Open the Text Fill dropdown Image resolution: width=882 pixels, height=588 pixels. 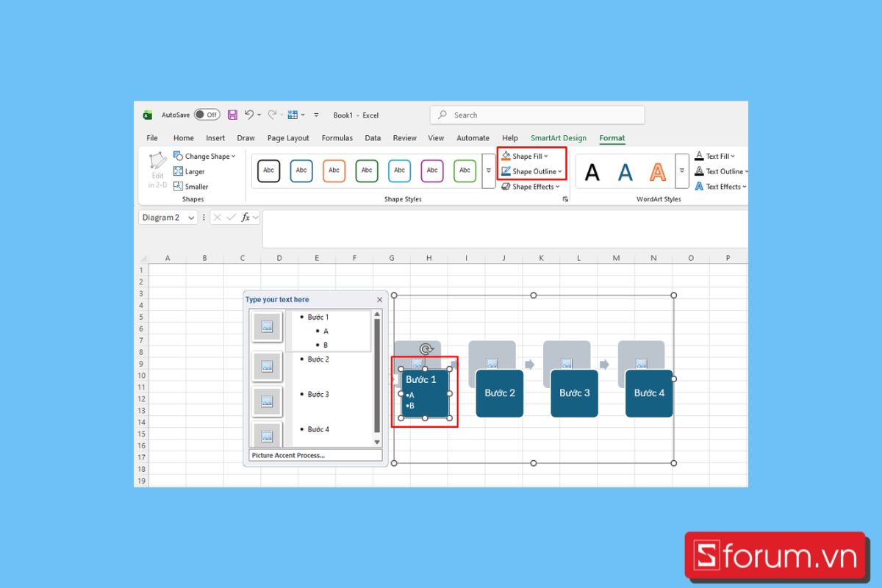coord(715,156)
